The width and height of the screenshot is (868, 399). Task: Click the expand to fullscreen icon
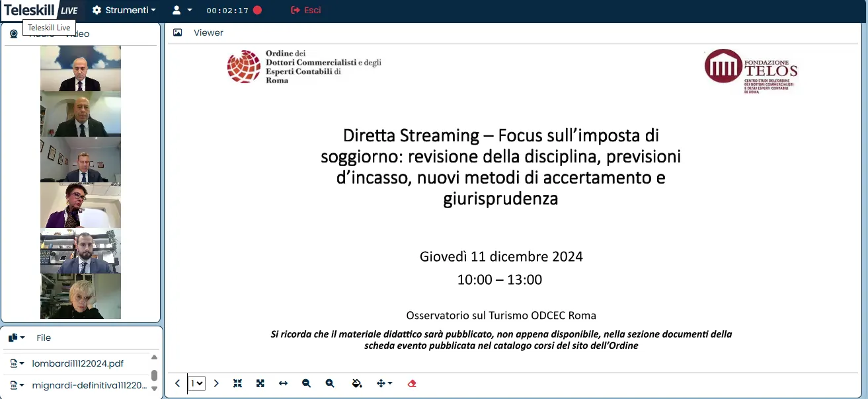click(x=260, y=383)
